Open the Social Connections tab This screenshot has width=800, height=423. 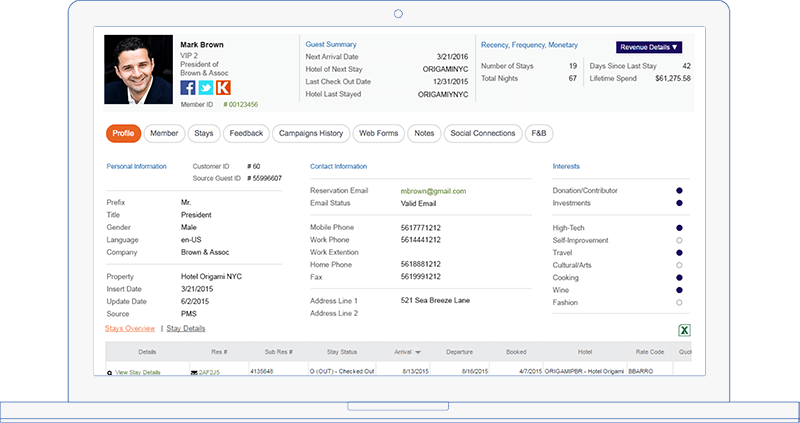point(483,133)
